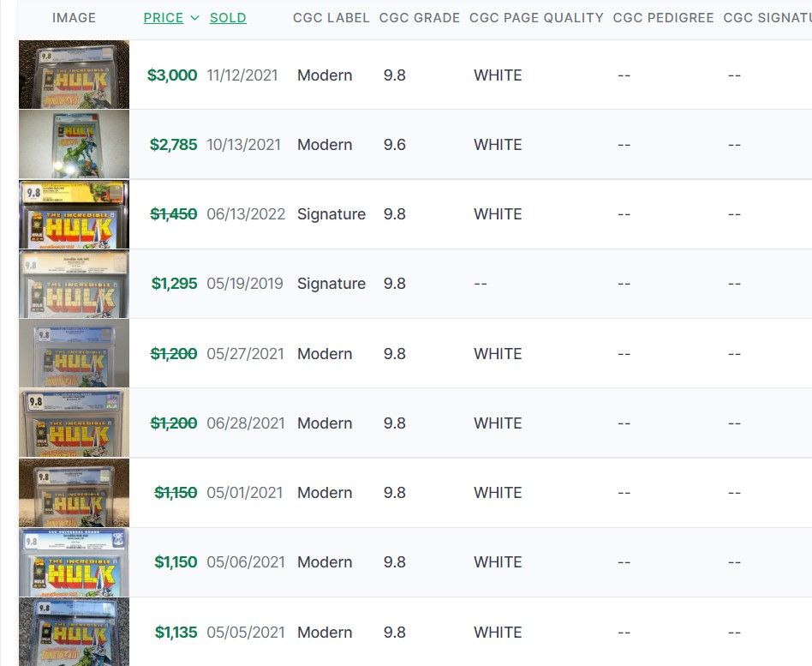Click the $1,200 price sold 06/28/2021
Screen dimensions: 812x666
[174, 423]
